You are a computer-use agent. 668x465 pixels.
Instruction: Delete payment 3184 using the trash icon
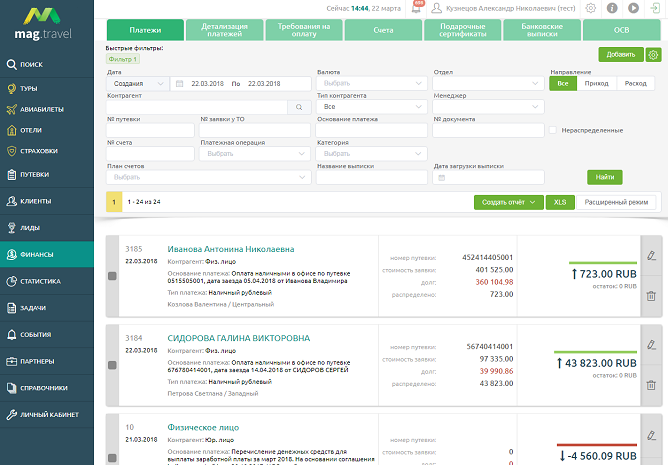pos(651,384)
